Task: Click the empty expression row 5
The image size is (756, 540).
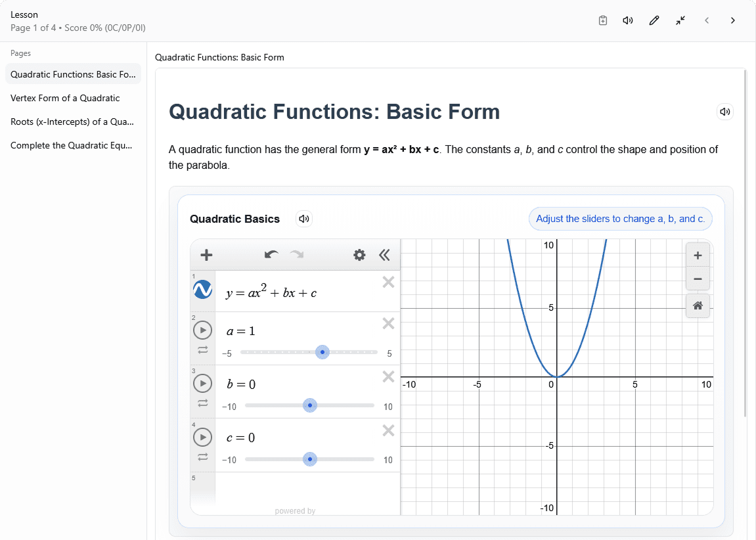Action: click(307, 488)
